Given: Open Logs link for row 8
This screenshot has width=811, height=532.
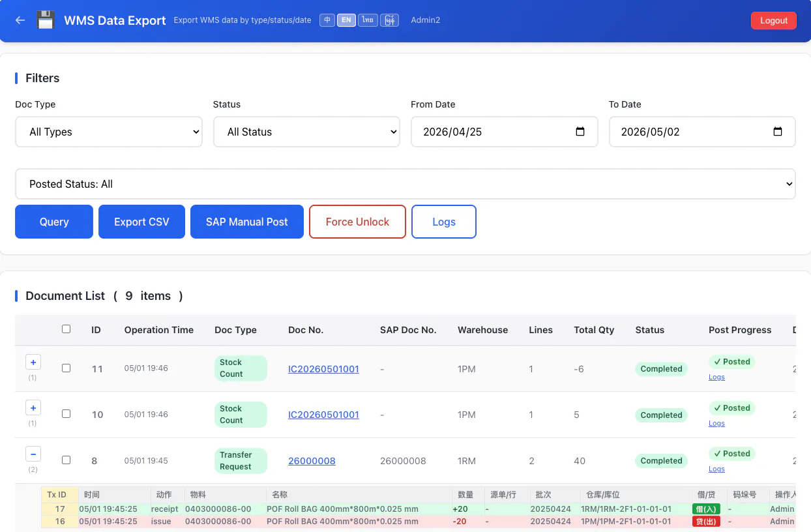Looking at the screenshot, I should [x=716, y=469].
